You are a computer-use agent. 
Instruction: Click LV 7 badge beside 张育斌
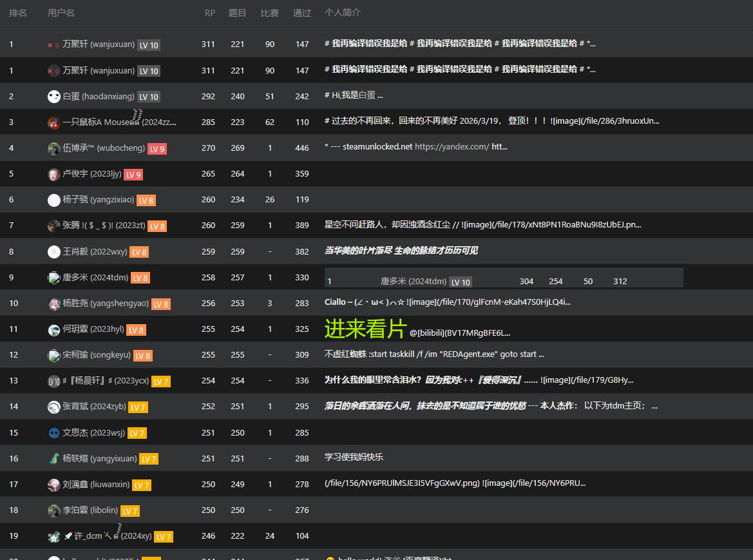(138, 407)
